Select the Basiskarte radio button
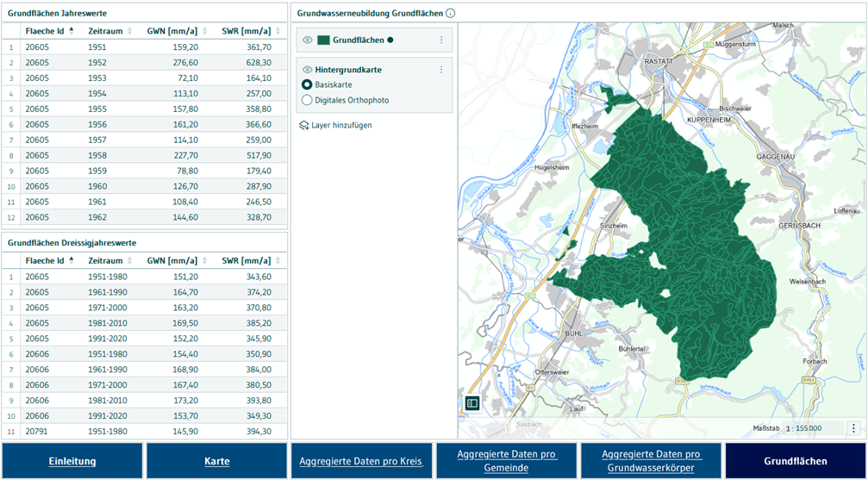Screen dimensions: 868x480 click(307, 84)
